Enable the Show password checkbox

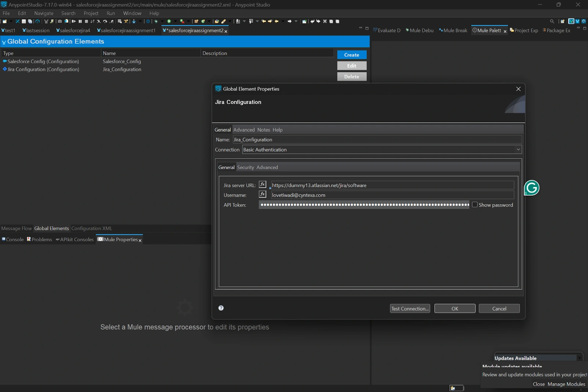[475, 204]
